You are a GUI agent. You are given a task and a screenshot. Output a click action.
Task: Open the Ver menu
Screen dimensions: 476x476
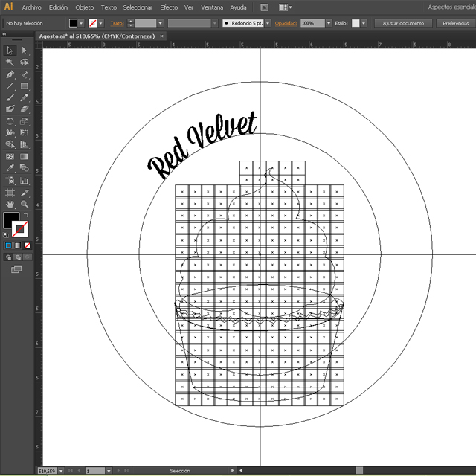pos(188,7)
